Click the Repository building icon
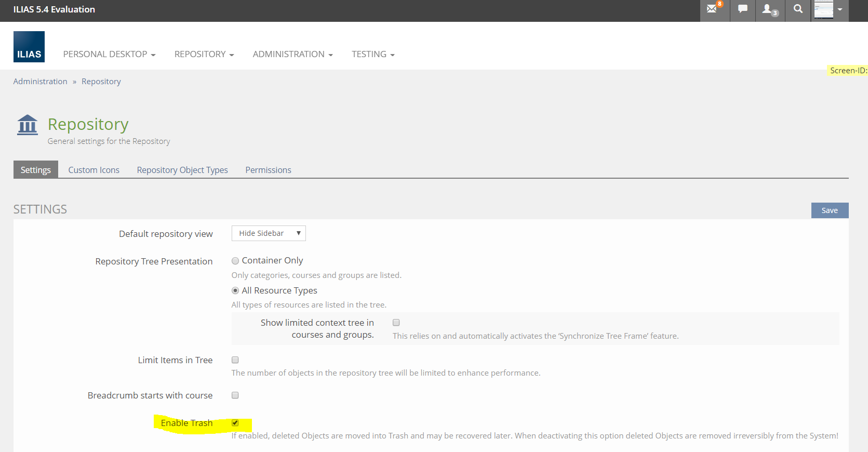 [28, 125]
